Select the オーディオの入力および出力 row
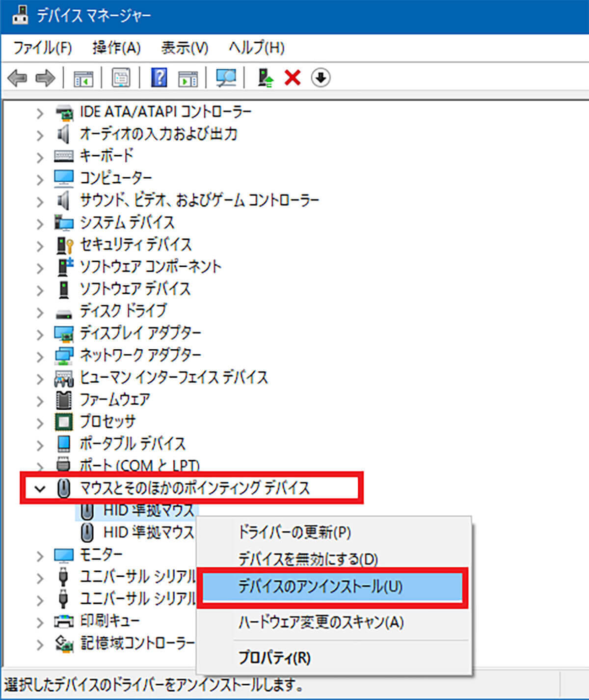 pyautogui.click(x=159, y=134)
